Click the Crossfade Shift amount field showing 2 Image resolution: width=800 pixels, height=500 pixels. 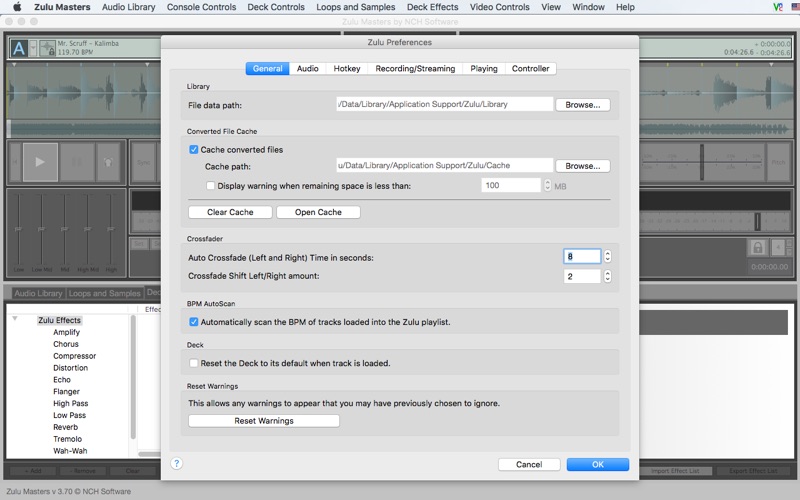pos(582,276)
